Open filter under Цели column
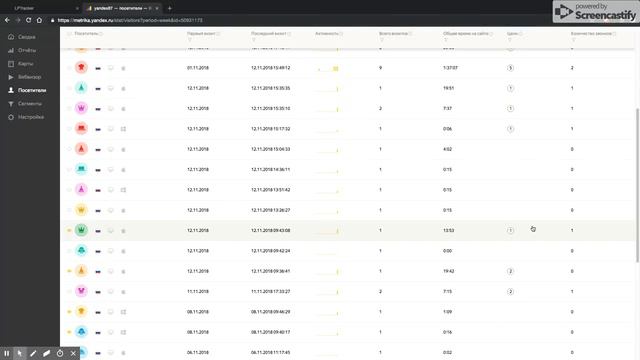Image resolution: width=640 pixels, height=360 pixels. pyautogui.click(x=509, y=40)
